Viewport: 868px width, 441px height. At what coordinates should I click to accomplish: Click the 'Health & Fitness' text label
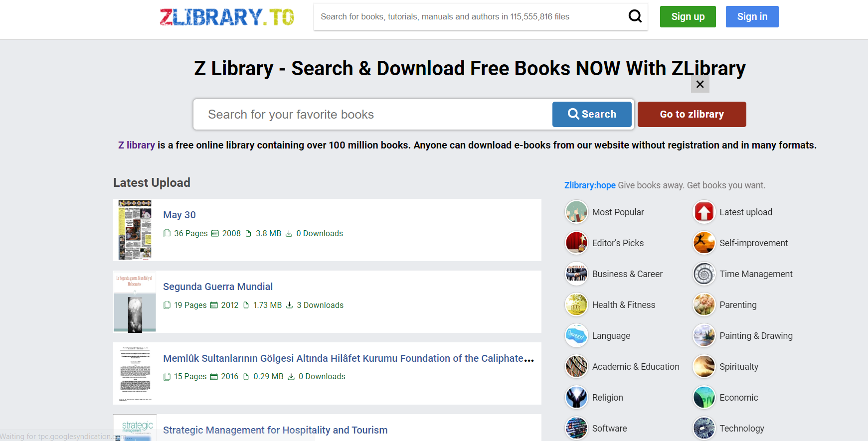click(x=624, y=305)
